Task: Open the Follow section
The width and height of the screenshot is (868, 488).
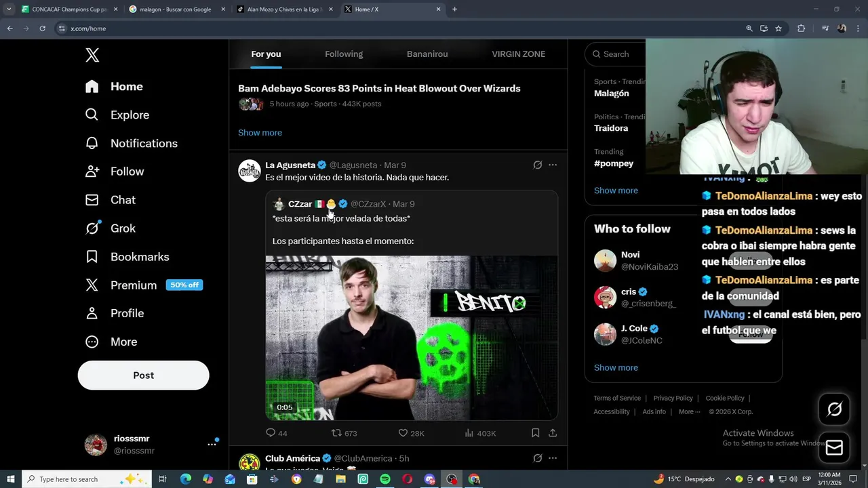Action: tap(114, 171)
